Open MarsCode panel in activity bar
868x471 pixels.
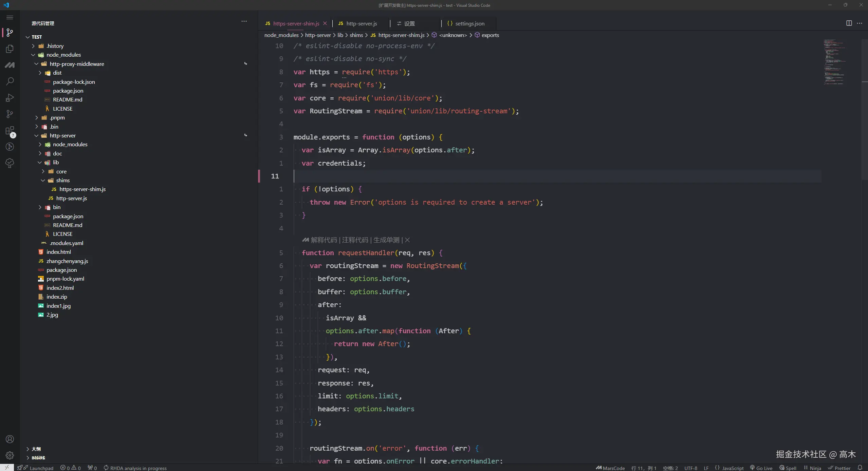pyautogui.click(x=10, y=65)
